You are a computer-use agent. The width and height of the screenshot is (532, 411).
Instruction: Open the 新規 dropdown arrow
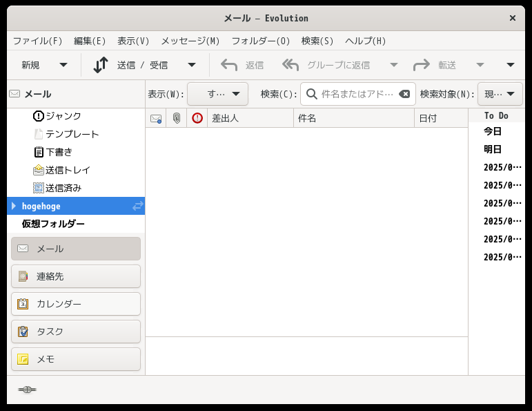click(x=63, y=65)
